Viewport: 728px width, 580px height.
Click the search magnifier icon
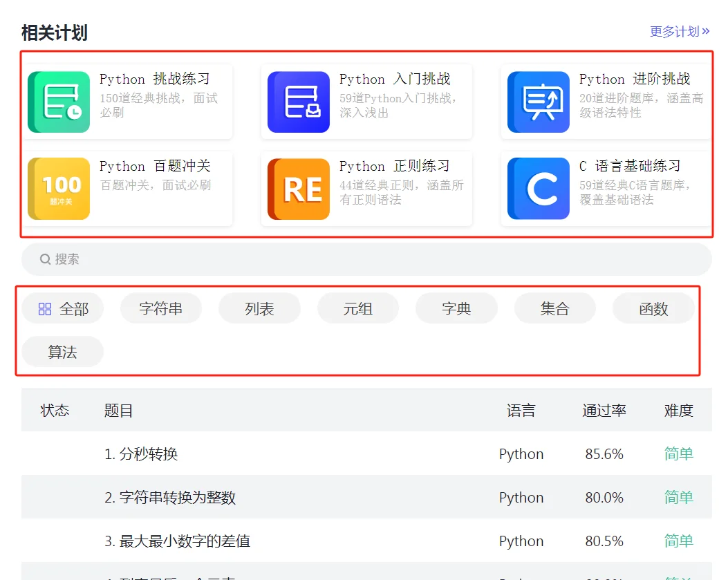[x=44, y=259]
